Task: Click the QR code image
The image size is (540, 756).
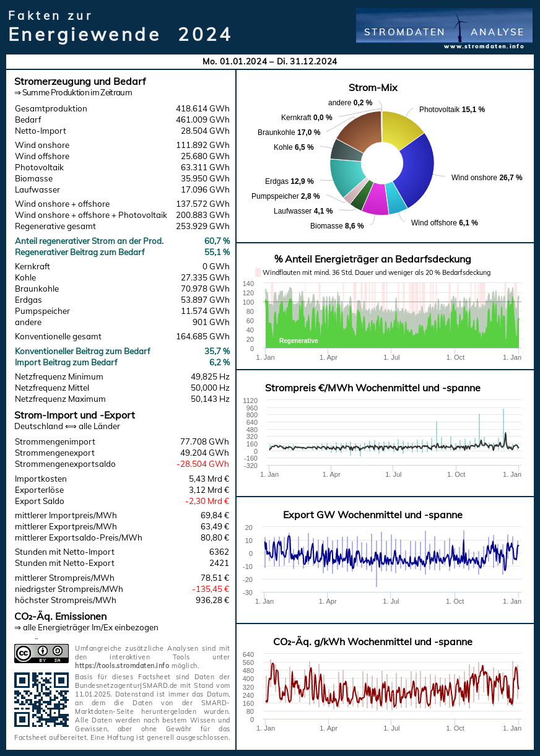Action: tap(41, 700)
